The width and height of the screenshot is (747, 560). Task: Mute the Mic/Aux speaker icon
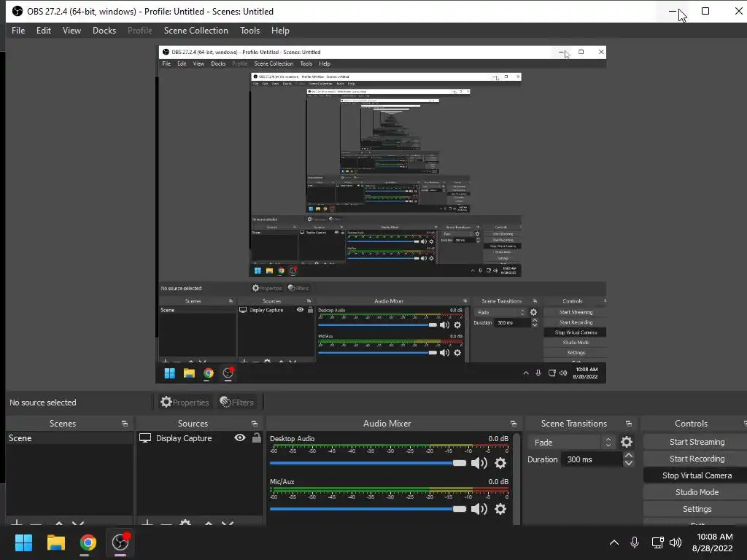pos(479,508)
